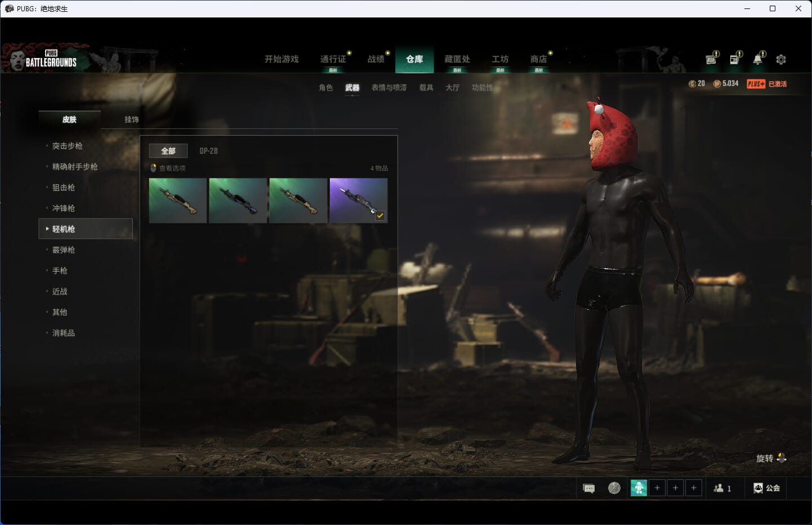Switch to the 武器 sub-tab
The width and height of the screenshot is (812, 525).
[x=353, y=87]
